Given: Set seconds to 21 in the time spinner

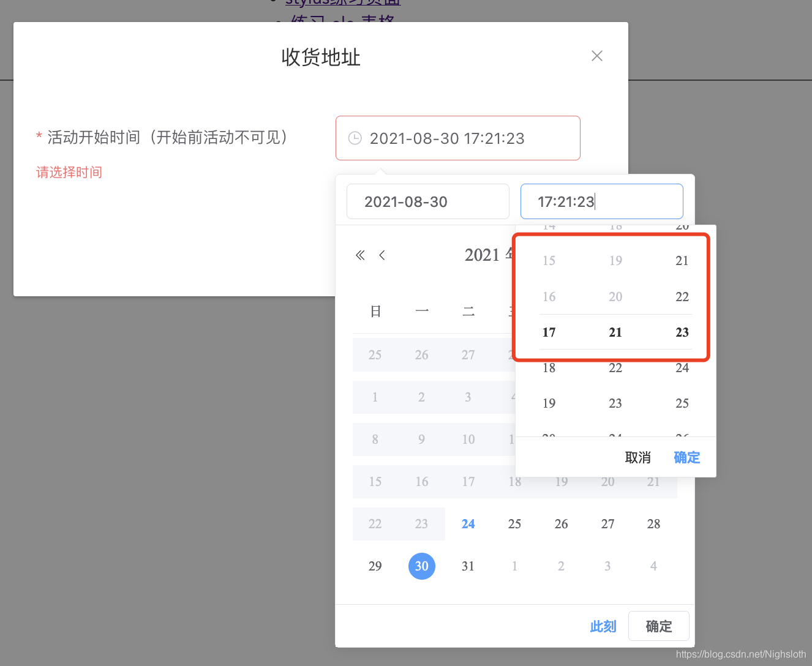Looking at the screenshot, I should pyautogui.click(x=682, y=261).
